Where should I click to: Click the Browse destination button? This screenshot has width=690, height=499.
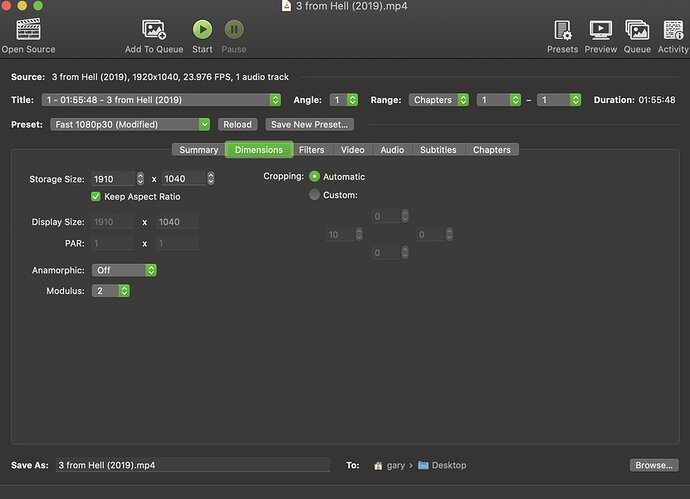[654, 465]
